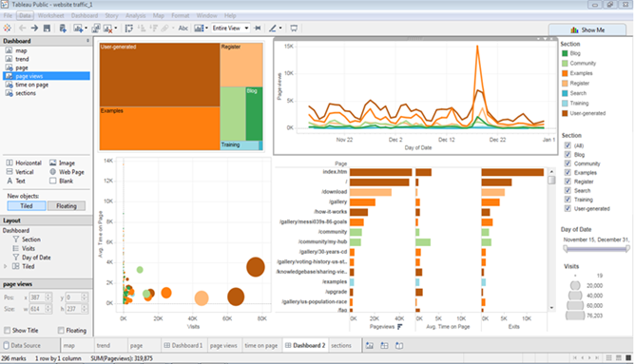Click the new story tab icon
This screenshot has height=364, width=635.
(x=399, y=345)
